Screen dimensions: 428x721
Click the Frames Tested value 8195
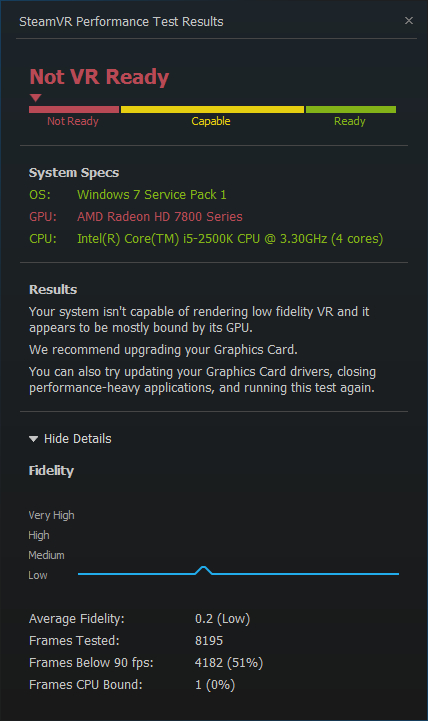coord(209,641)
